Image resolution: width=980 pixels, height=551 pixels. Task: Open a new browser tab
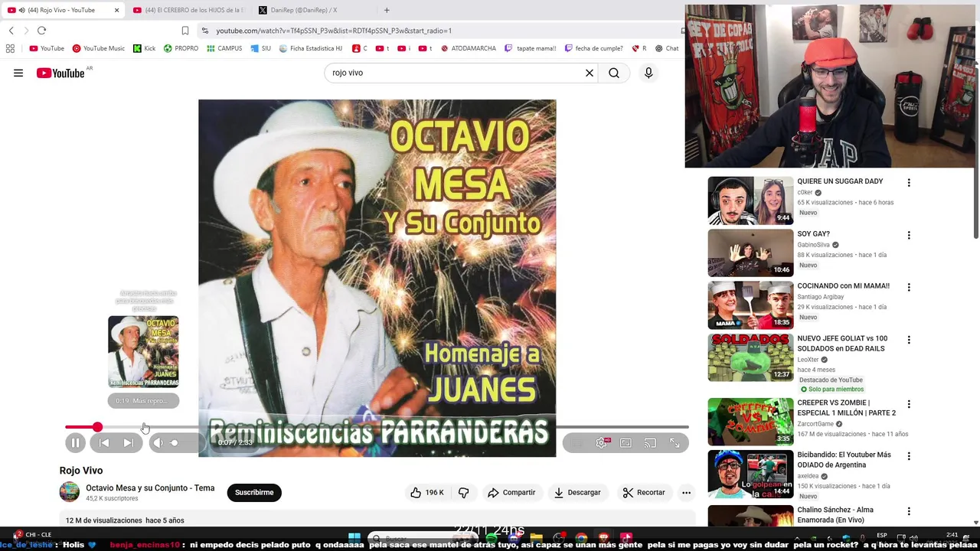[387, 10]
